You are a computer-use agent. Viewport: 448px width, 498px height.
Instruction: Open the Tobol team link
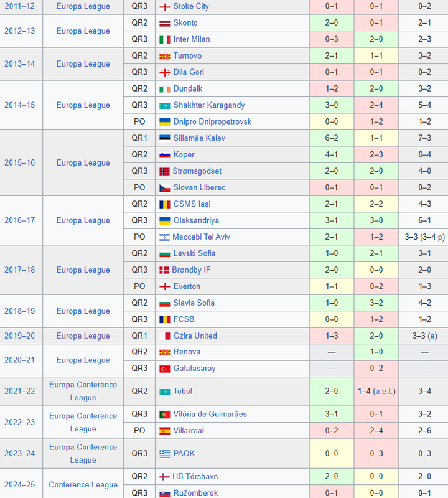[x=182, y=392]
